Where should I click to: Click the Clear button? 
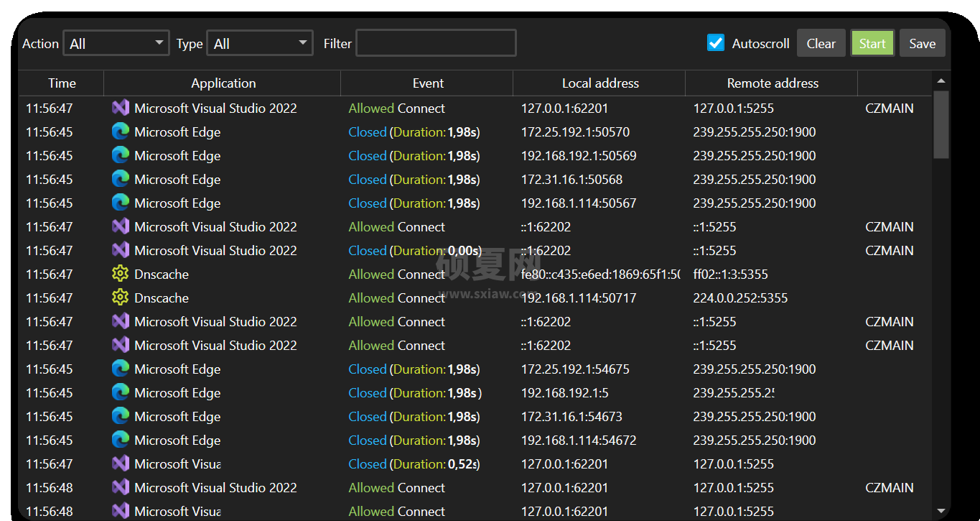821,43
